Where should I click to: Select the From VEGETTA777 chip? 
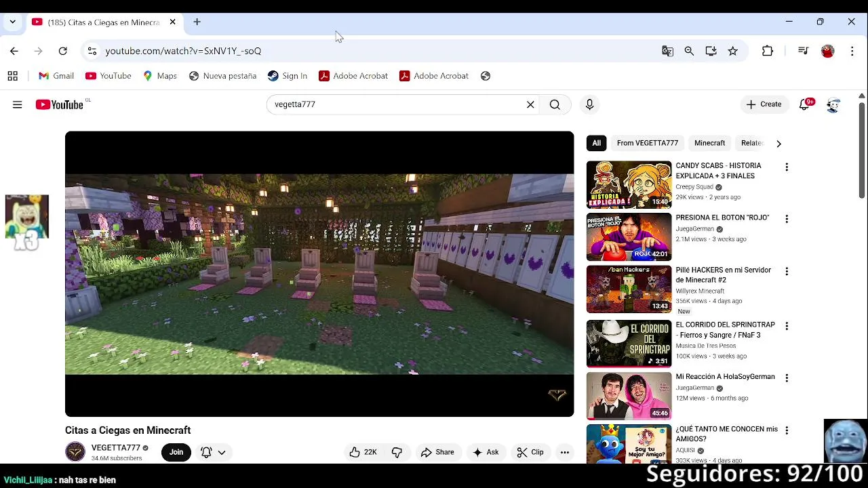(x=648, y=143)
